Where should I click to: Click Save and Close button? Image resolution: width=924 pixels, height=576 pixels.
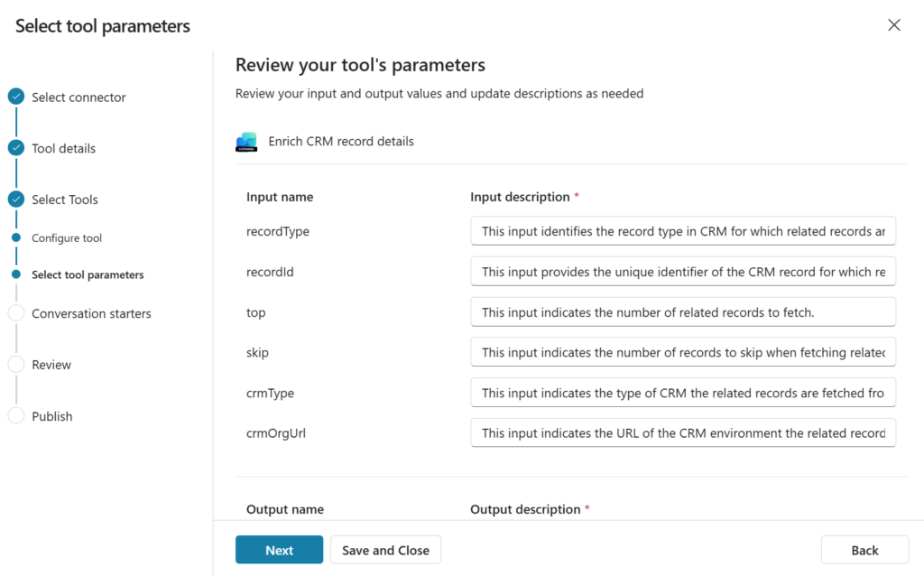385,550
